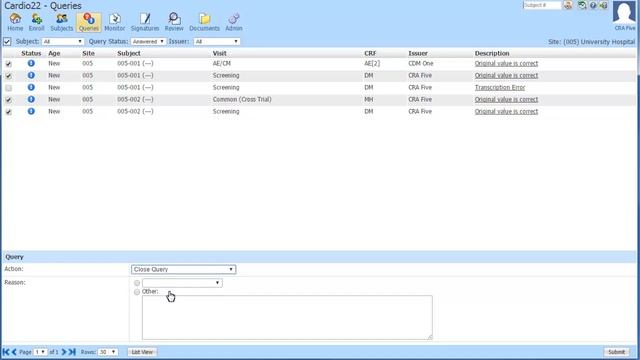Viewport: 640px width, 360px height.
Task: Open the CRA Five user profile picture
Action: click(624, 12)
